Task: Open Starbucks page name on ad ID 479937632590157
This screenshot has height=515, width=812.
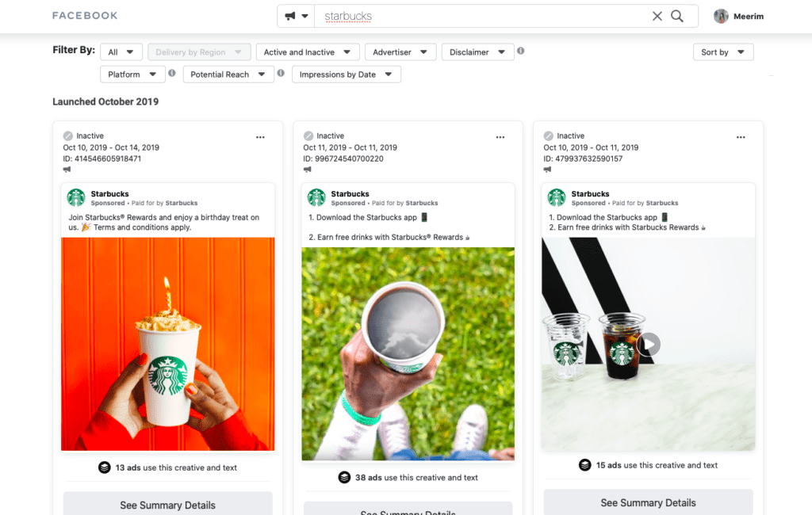Action: coord(590,193)
